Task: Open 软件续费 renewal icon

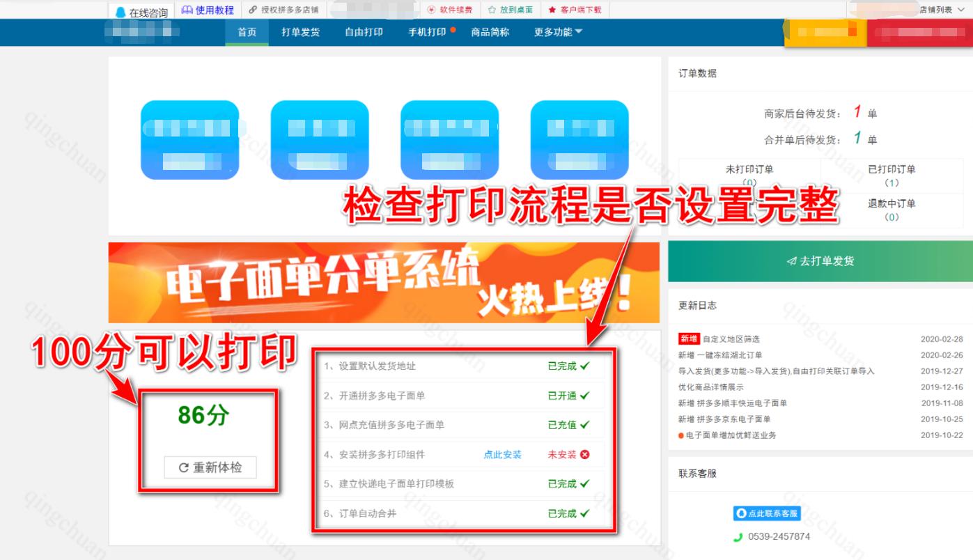Action: coord(431,10)
